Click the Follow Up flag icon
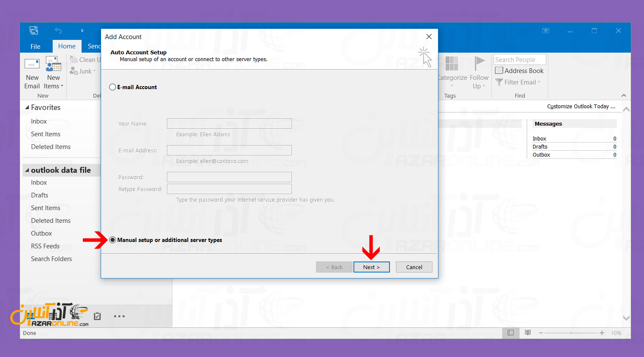The image size is (644, 357). coord(479,64)
